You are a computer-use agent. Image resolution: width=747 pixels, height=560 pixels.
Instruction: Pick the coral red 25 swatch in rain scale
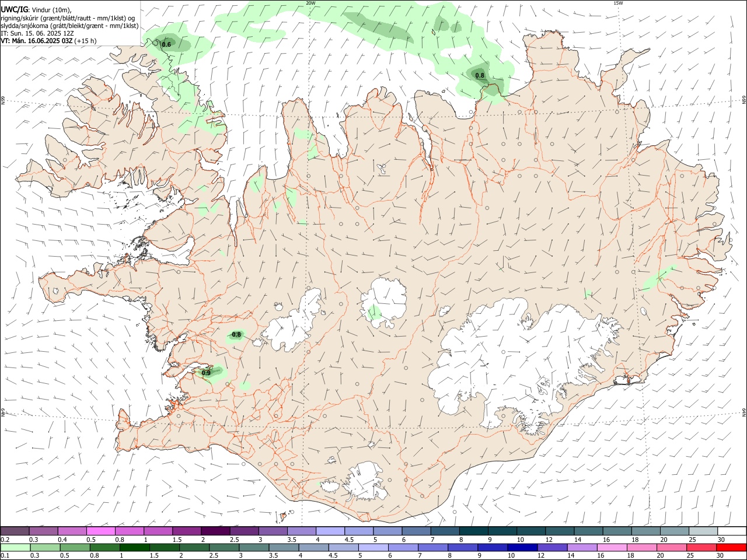(x=701, y=547)
